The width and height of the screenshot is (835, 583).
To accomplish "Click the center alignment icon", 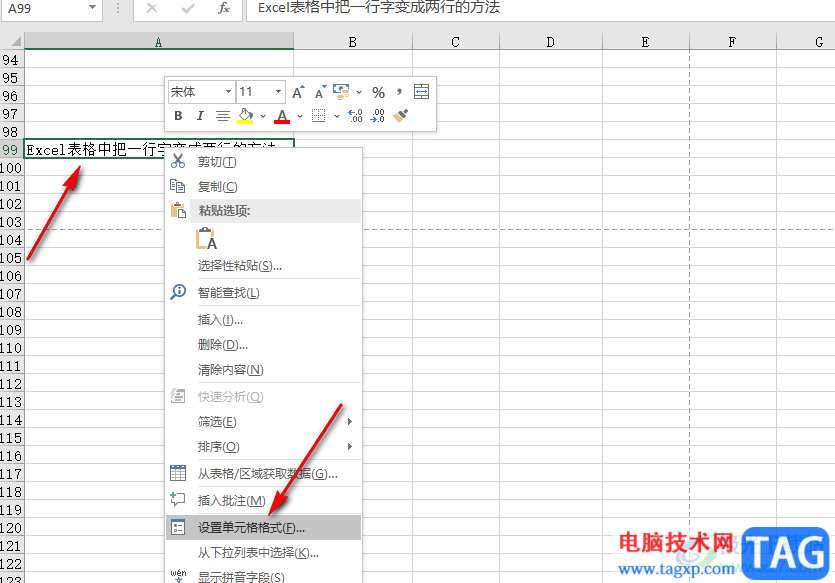I will pos(223,116).
